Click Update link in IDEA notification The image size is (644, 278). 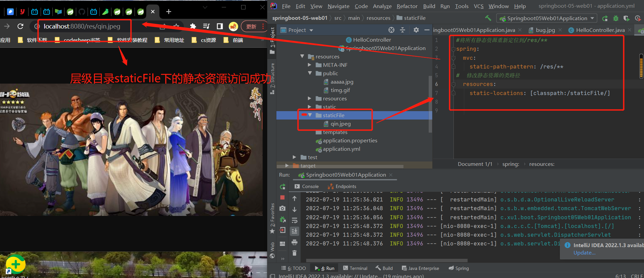coord(584,252)
